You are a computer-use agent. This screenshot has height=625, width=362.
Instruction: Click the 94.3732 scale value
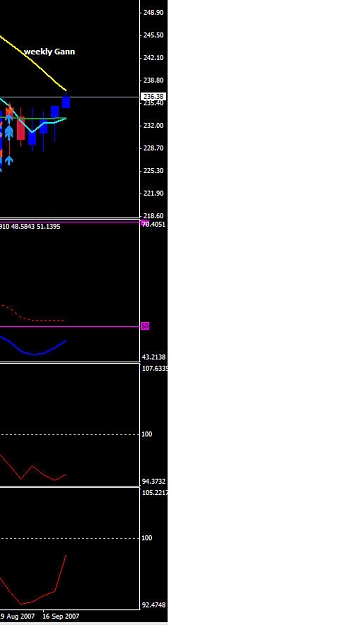tap(153, 482)
